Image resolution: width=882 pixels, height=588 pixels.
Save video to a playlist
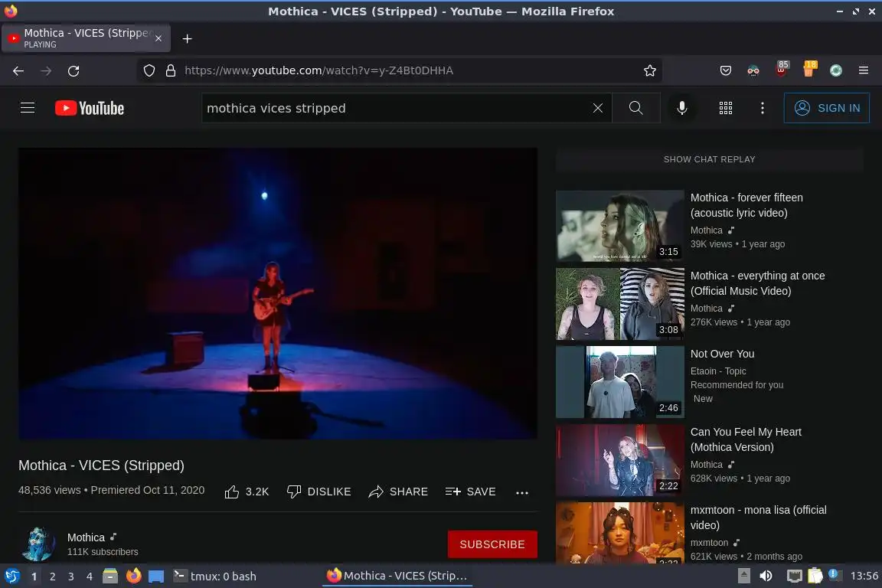[470, 492]
